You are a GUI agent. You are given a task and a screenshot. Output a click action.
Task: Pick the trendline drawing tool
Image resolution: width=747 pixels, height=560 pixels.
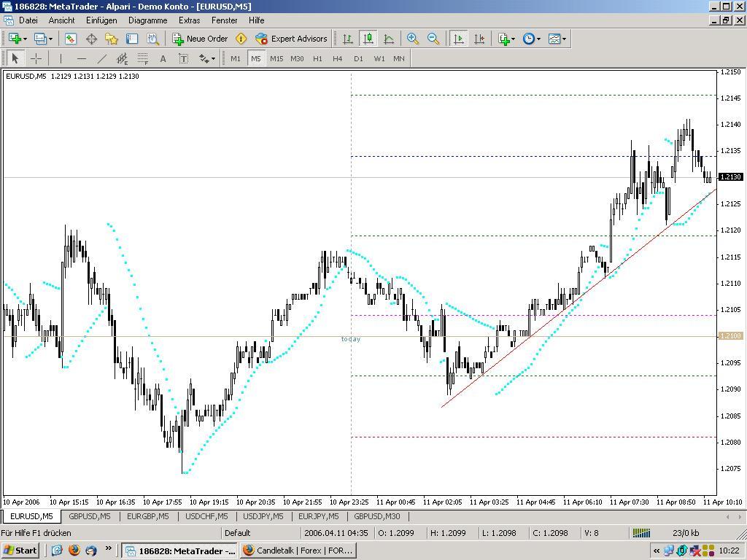(x=102, y=58)
